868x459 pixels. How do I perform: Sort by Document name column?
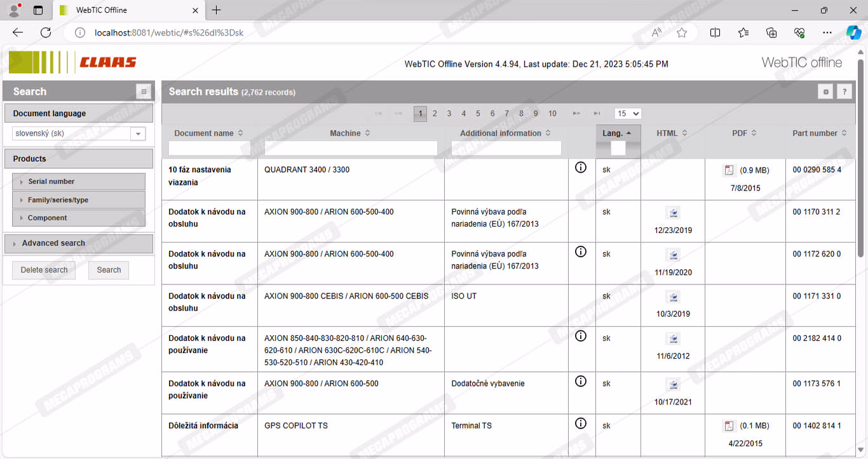[x=208, y=133]
